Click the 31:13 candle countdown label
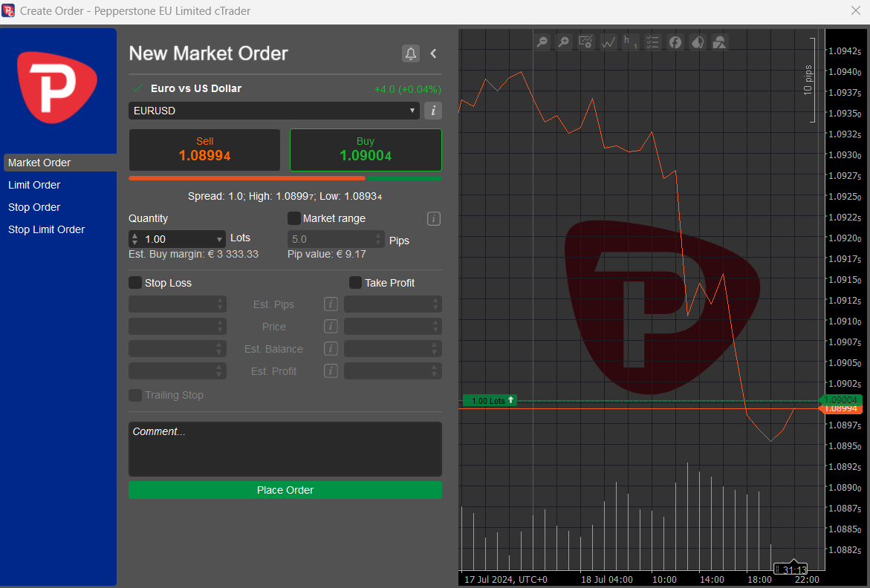The height and width of the screenshot is (588, 870). (792, 569)
